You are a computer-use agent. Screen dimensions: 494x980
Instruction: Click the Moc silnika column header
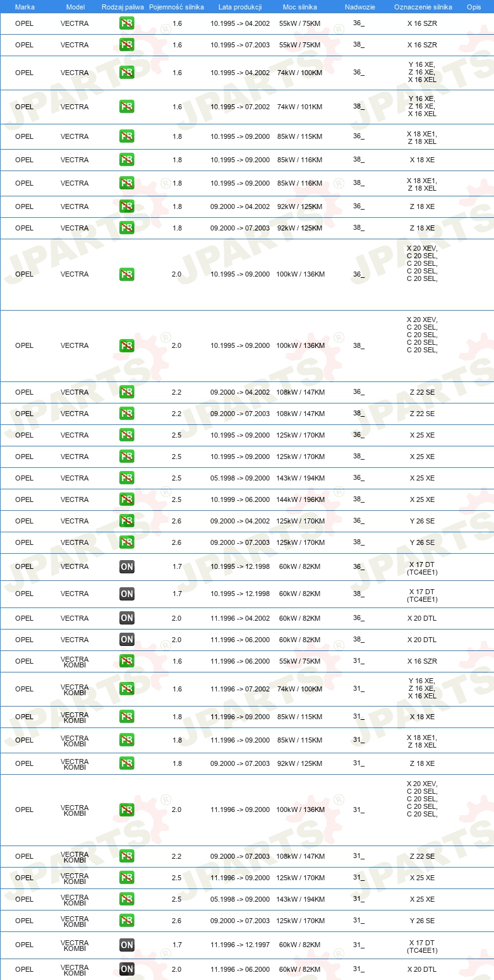[x=299, y=7]
